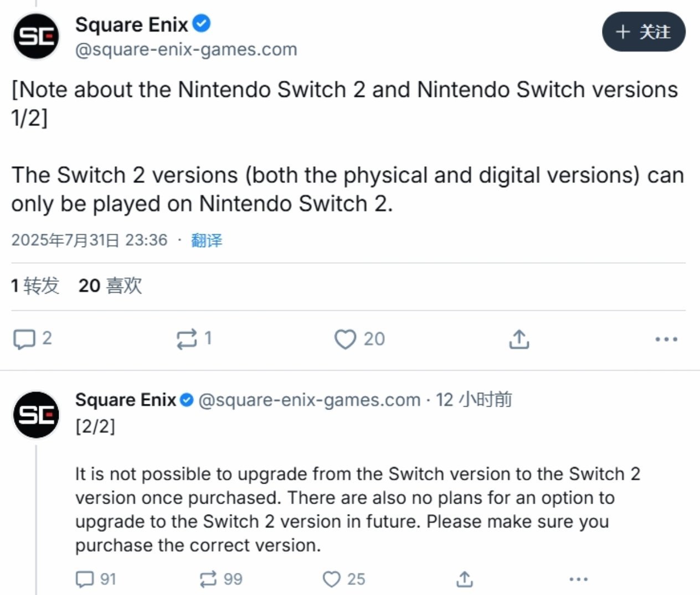This screenshot has height=595, width=700.
Task: Click the reply icon on the main post
Action: click(24, 339)
